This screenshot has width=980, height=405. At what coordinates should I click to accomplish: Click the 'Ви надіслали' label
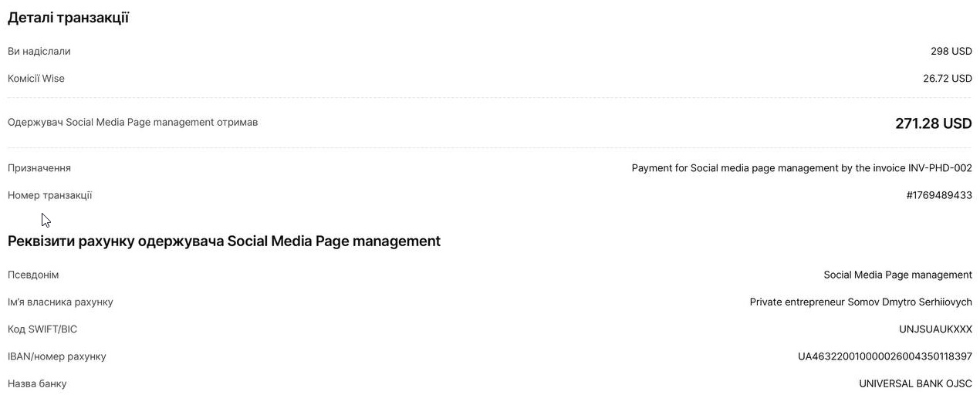pyautogui.click(x=39, y=51)
